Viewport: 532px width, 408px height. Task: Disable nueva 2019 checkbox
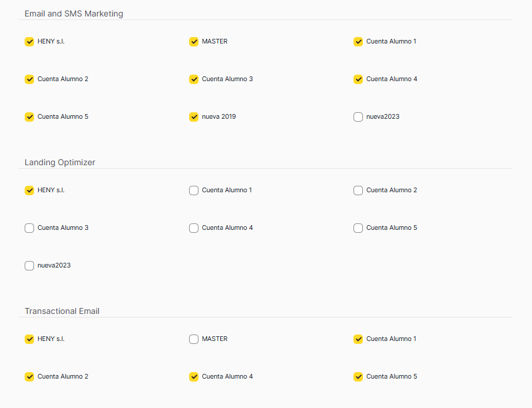(x=194, y=117)
